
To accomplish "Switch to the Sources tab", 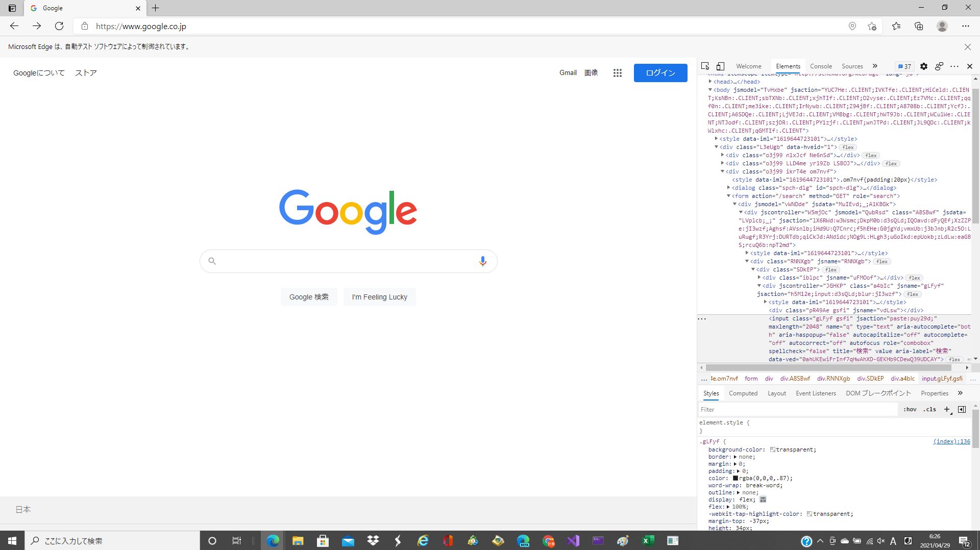I will pyautogui.click(x=852, y=66).
